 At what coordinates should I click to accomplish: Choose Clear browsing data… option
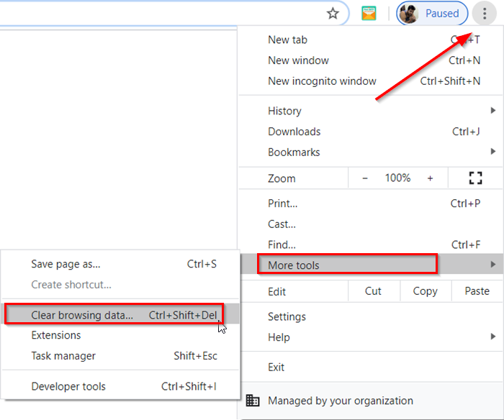point(120,315)
